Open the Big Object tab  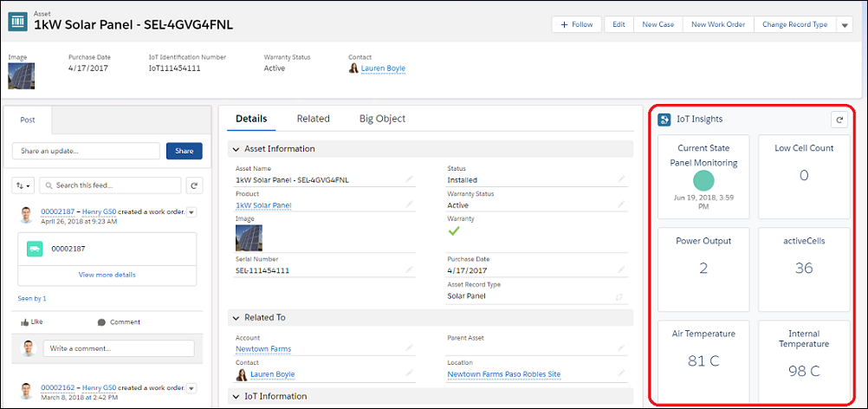coord(382,119)
